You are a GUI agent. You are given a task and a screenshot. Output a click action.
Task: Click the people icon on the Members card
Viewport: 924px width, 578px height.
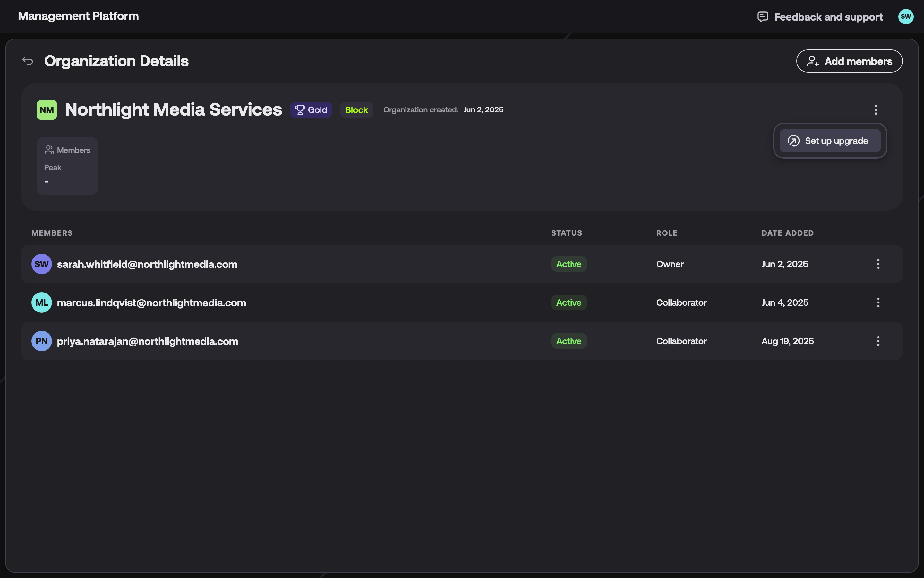point(49,150)
